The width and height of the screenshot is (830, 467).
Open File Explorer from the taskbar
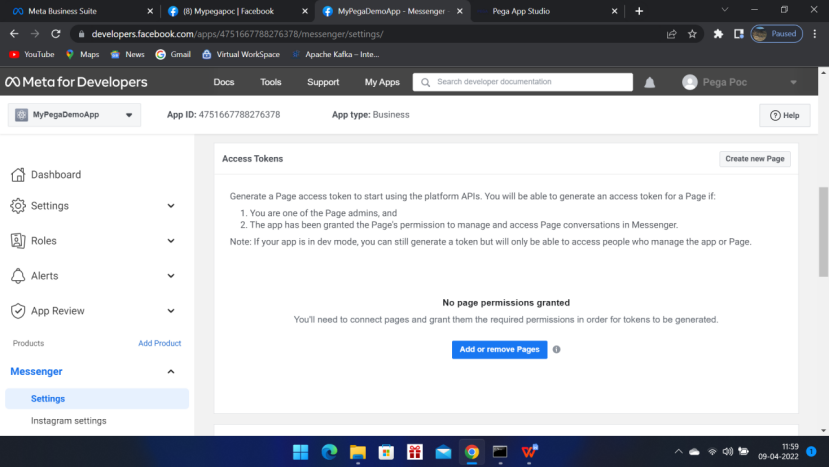click(358, 452)
